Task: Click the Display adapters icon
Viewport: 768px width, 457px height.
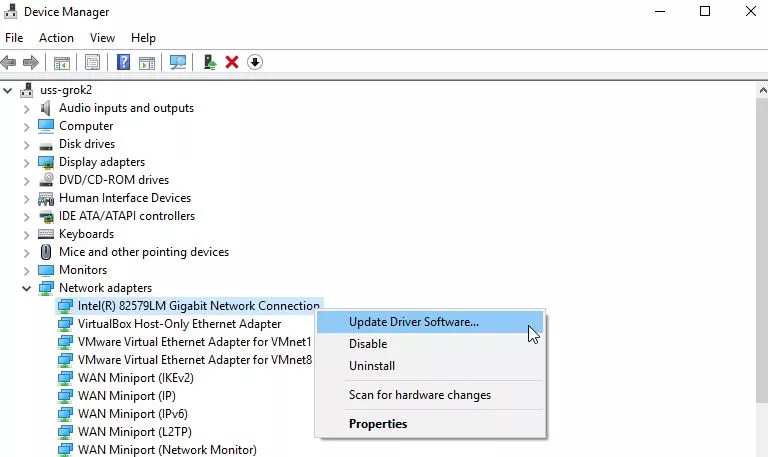Action: pos(46,162)
